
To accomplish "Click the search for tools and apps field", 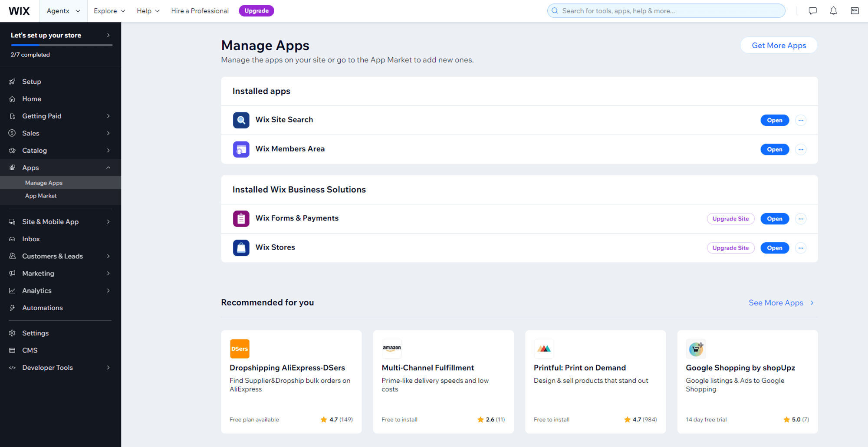I will pyautogui.click(x=666, y=11).
